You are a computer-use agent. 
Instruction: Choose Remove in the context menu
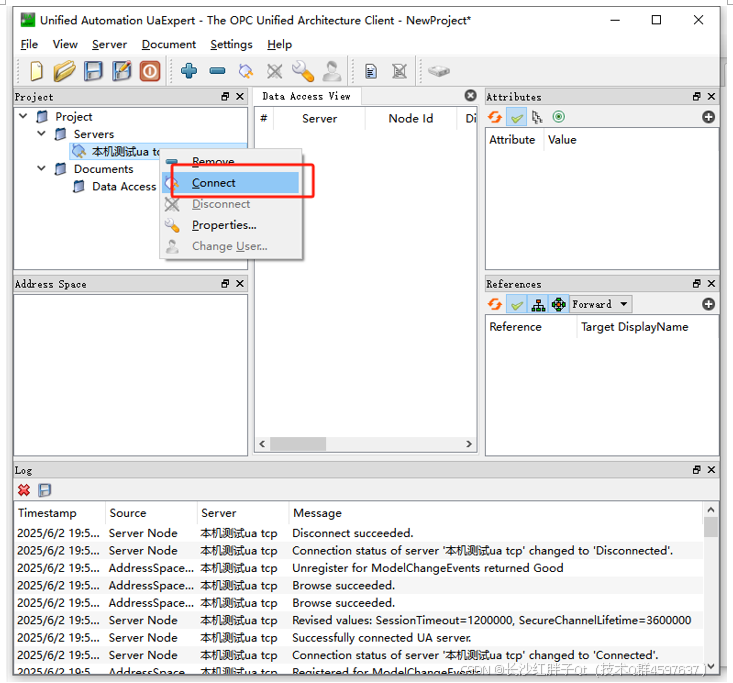(231, 161)
